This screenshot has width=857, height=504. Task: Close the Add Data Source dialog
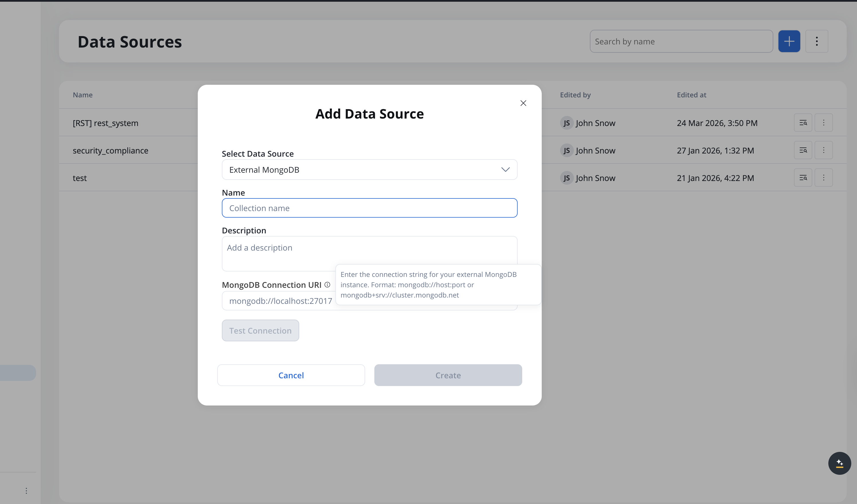click(x=523, y=103)
